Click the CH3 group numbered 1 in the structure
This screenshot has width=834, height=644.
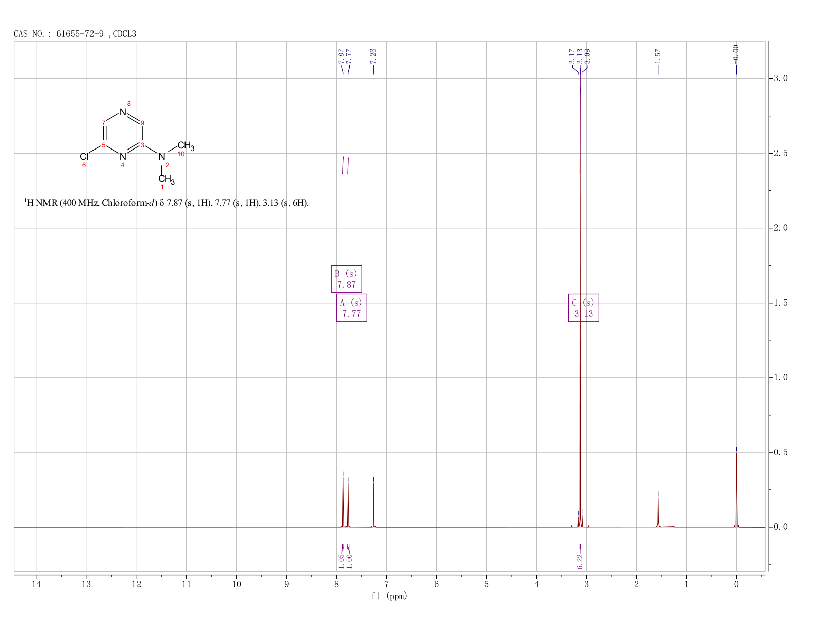tap(166, 179)
